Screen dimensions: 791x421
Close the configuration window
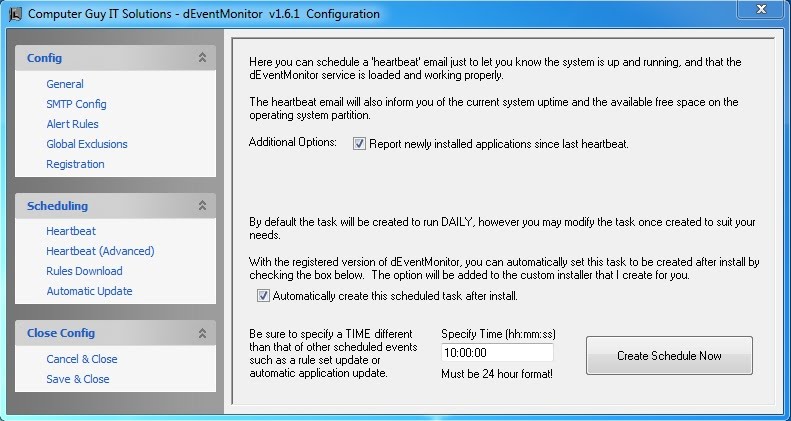pyautogui.click(x=761, y=10)
